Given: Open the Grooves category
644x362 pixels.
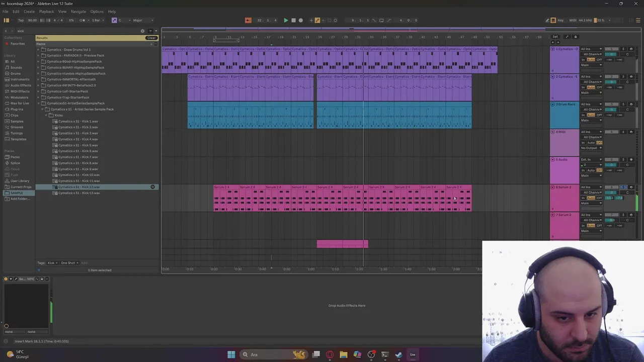Looking at the screenshot, I should [x=17, y=127].
